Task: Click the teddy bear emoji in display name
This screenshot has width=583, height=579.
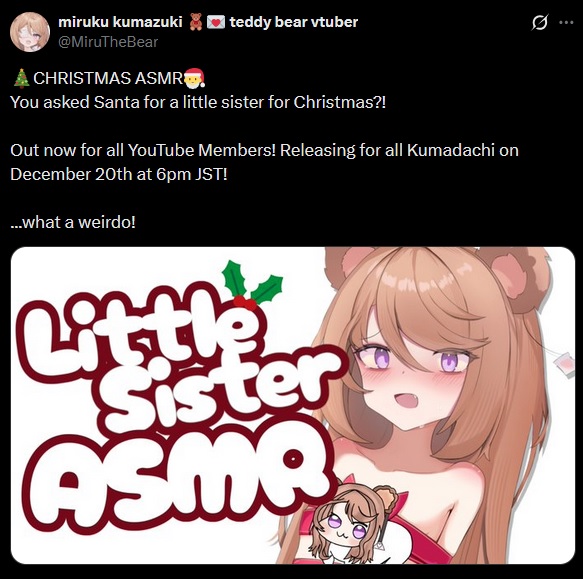Action: (x=196, y=22)
